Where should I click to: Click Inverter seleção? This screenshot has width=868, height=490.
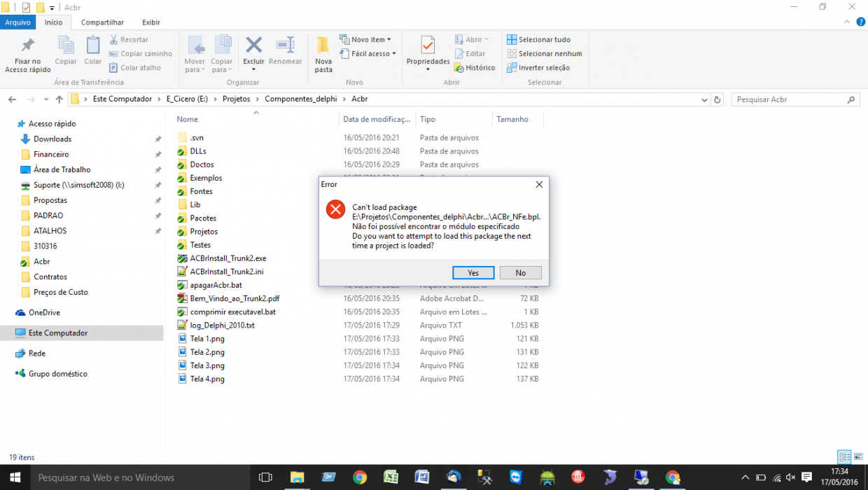538,68
